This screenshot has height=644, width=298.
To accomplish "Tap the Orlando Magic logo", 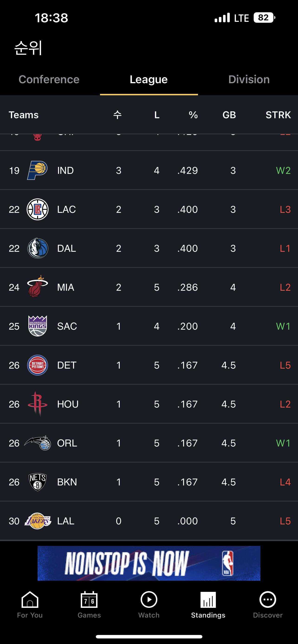I will coord(38,443).
